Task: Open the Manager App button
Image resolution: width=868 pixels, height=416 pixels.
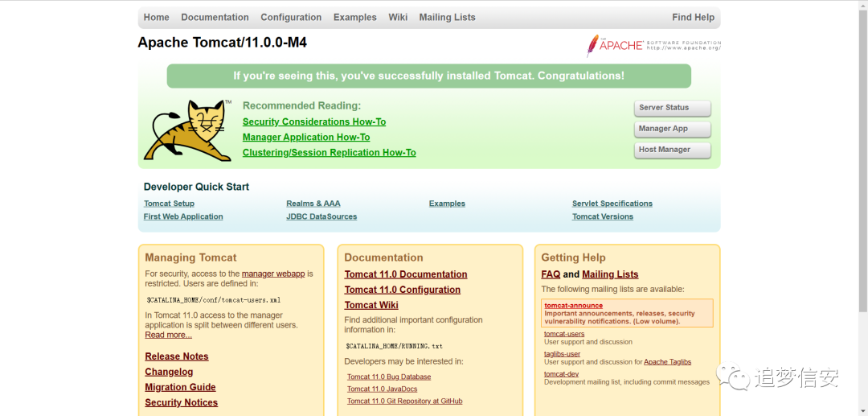Action: point(672,129)
